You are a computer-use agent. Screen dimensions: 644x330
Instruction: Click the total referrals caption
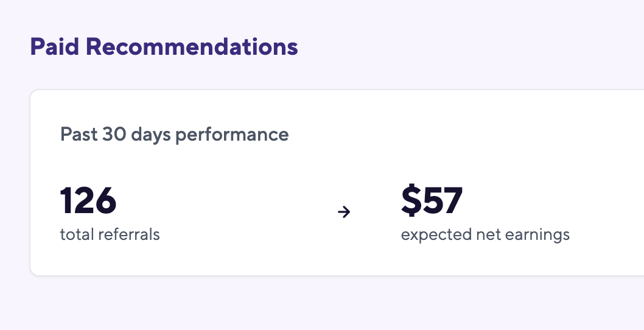[110, 234]
